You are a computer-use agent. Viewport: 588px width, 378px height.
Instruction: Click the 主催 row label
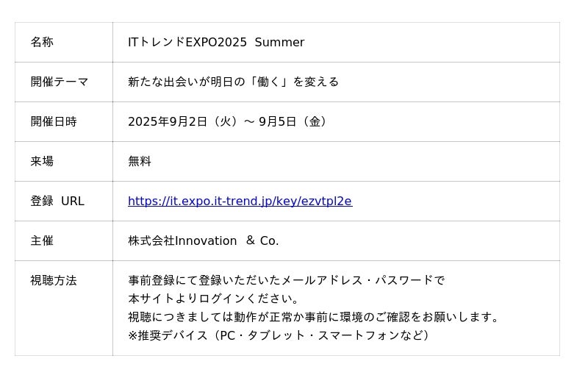(42, 241)
